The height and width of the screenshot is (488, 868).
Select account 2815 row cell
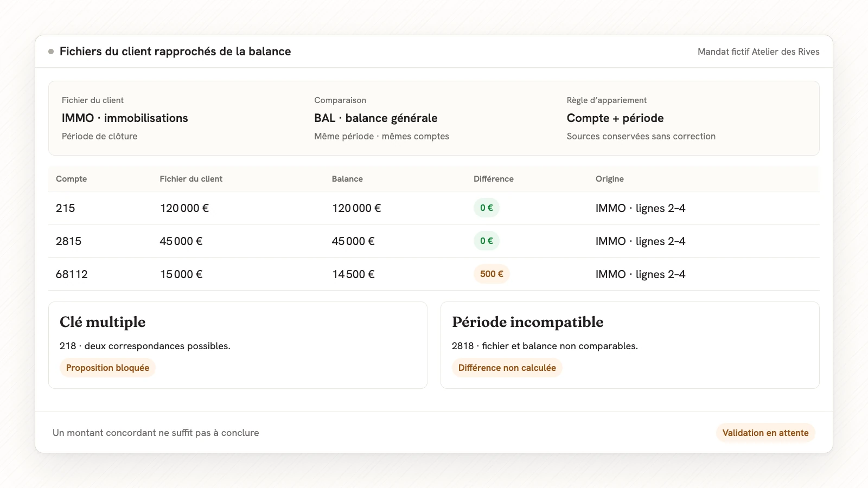coord(68,241)
